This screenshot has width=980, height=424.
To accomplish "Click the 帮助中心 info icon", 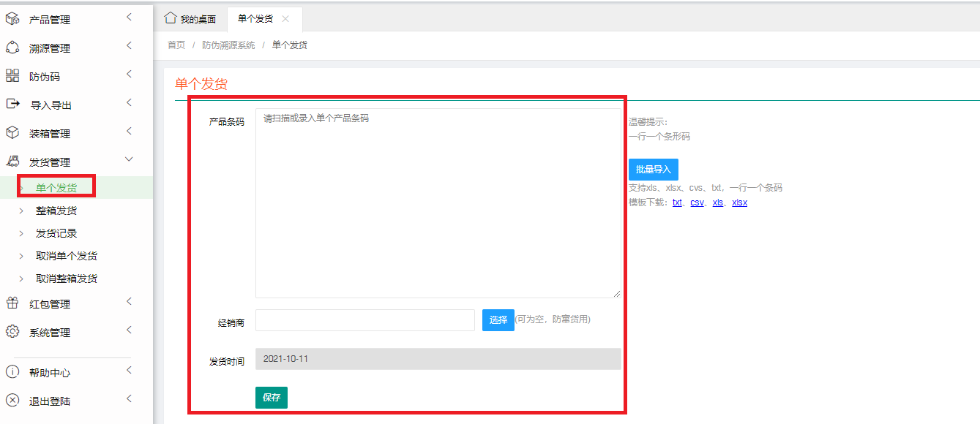I will coord(12,372).
